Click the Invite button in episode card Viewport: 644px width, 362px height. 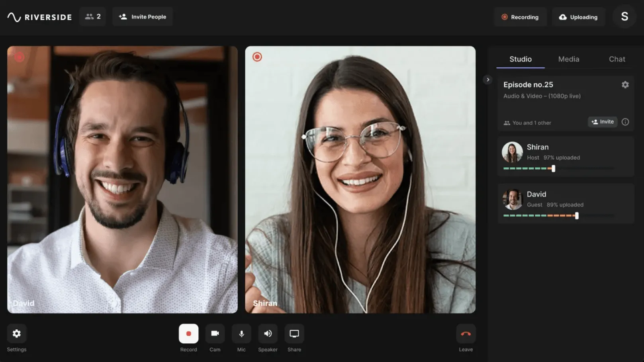point(603,122)
